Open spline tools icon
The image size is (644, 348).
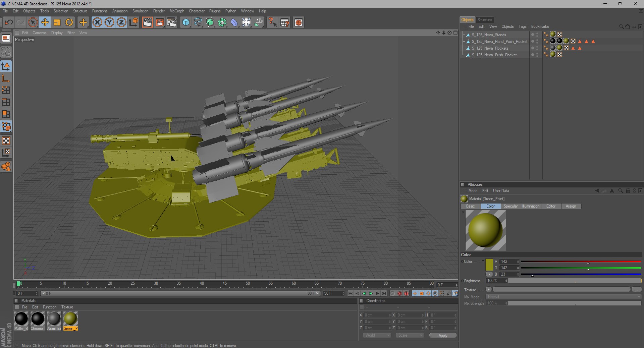pyautogui.click(x=198, y=22)
